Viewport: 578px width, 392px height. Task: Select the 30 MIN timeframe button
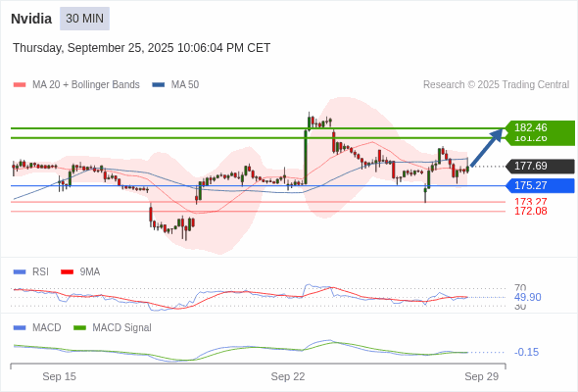point(84,19)
